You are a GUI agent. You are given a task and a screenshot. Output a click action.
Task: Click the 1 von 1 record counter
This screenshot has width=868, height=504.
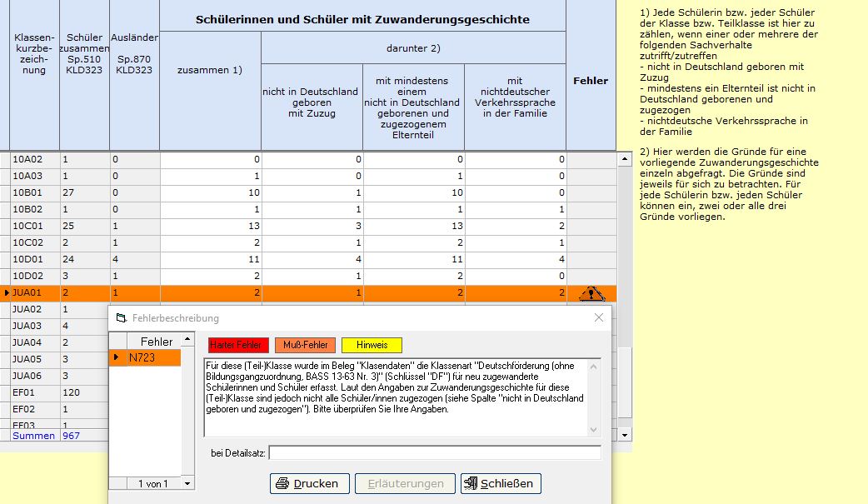pyautogui.click(x=153, y=484)
